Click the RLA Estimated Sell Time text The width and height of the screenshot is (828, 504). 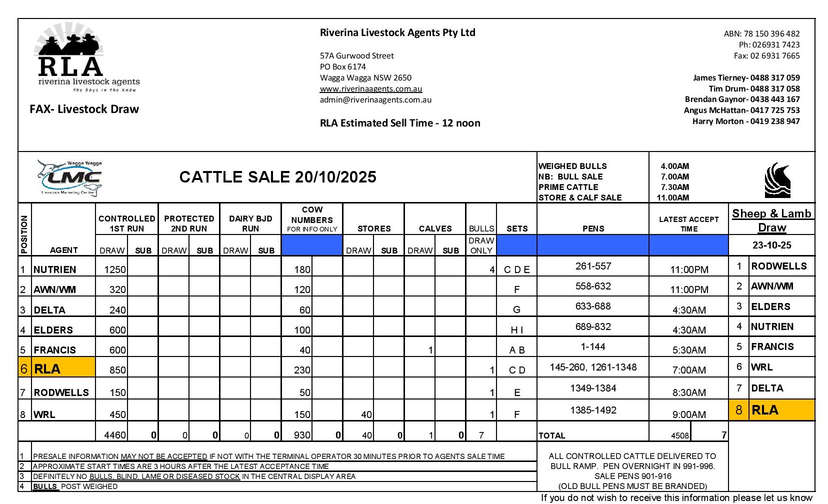click(399, 123)
